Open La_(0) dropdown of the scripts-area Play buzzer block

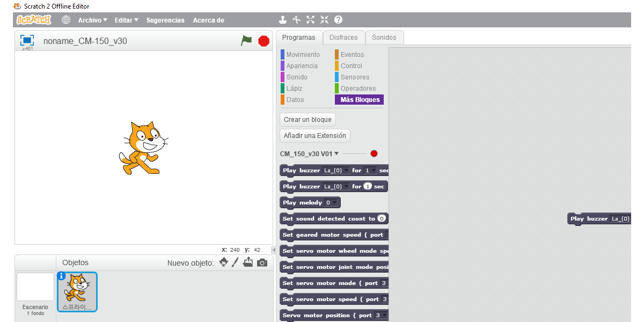pyautogui.click(x=620, y=219)
